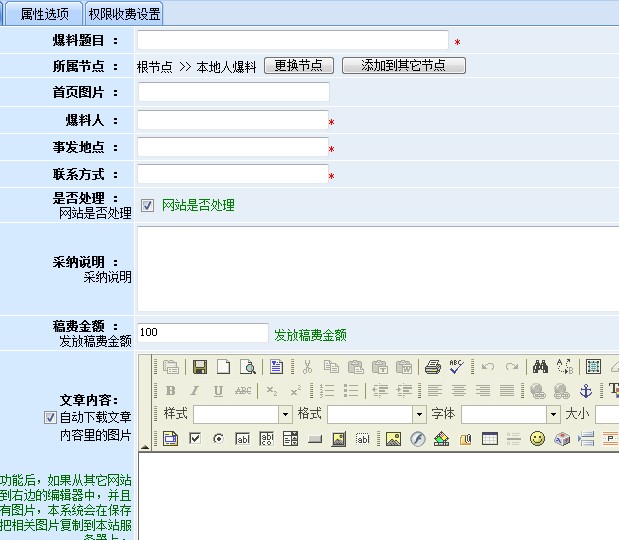The width and height of the screenshot is (619, 540).
Task: Toggle the 网站是否处理 checkbox
Action: tap(148, 206)
